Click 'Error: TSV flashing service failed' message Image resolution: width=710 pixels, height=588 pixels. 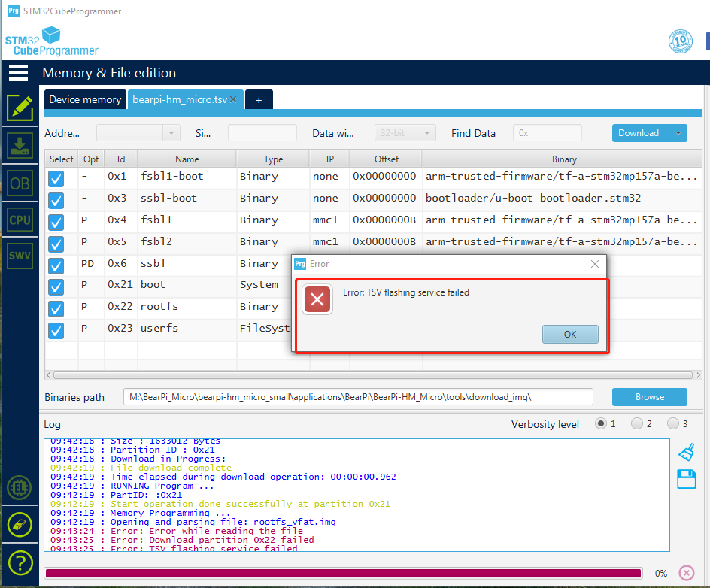(x=405, y=292)
